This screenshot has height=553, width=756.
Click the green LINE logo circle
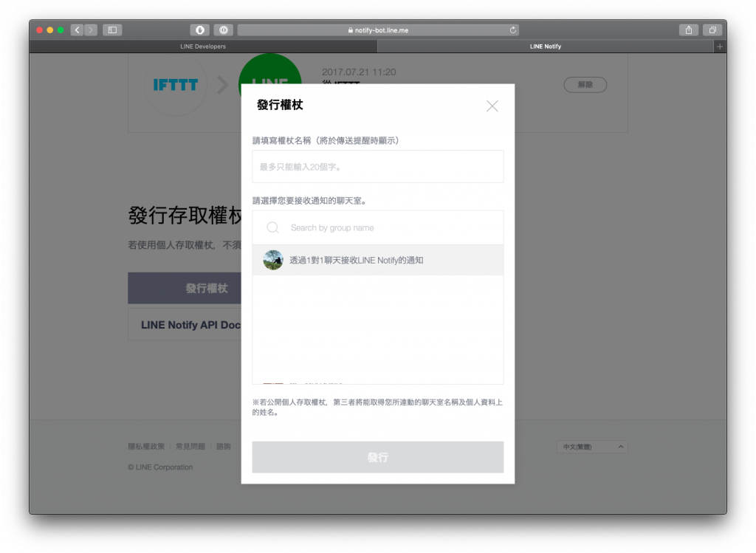coord(270,69)
